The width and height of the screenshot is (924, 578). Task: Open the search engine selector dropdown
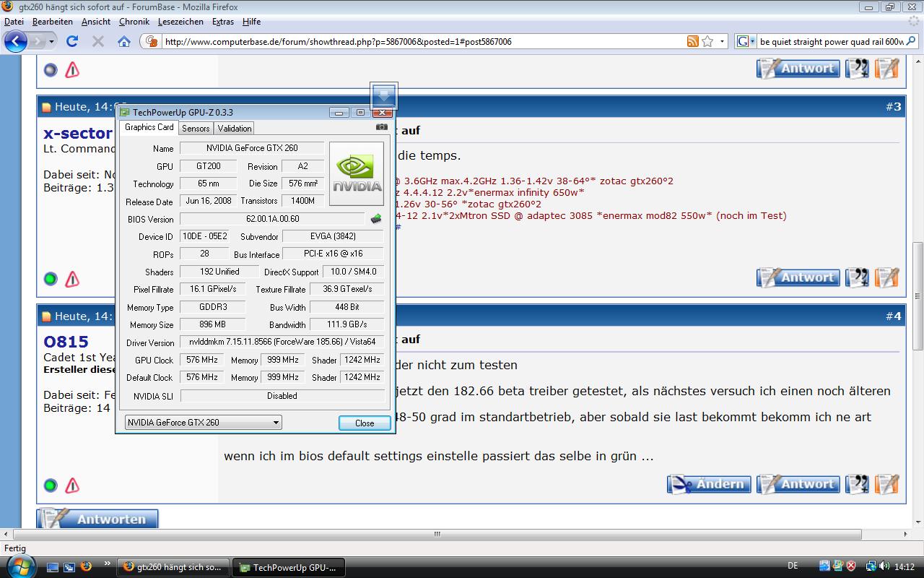click(x=746, y=41)
